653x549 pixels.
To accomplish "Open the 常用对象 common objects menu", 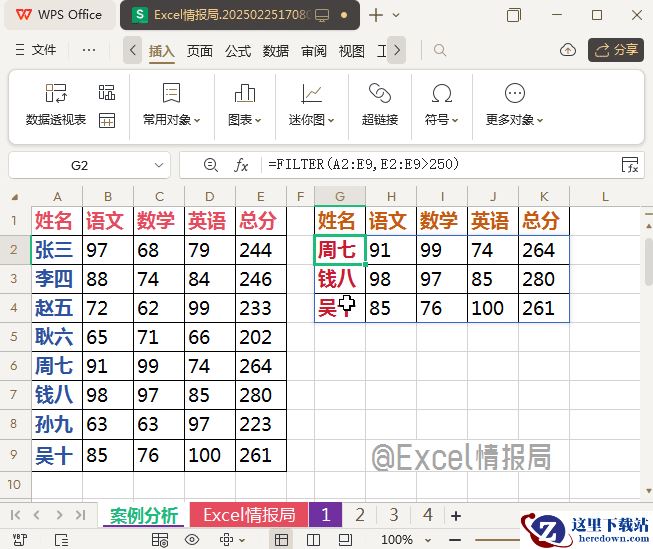I will (x=171, y=104).
